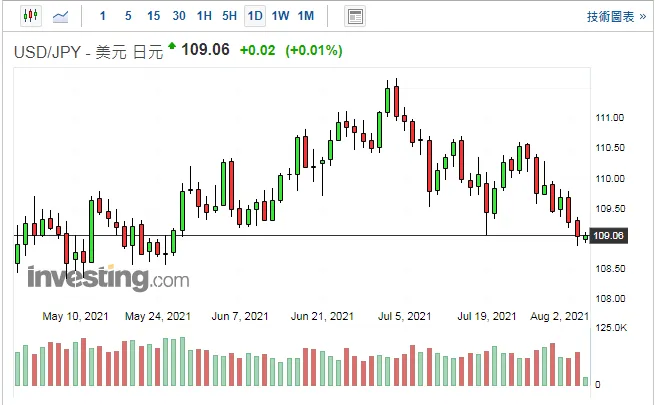Select the 30 minute timeframe
This screenshot has width=655, height=405.
179,16
